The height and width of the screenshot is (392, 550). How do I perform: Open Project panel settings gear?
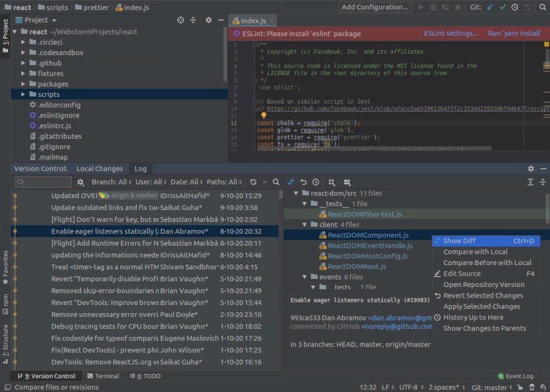pos(208,20)
